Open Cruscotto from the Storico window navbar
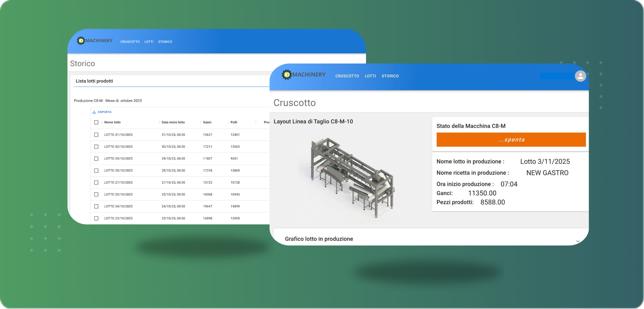 (x=130, y=42)
